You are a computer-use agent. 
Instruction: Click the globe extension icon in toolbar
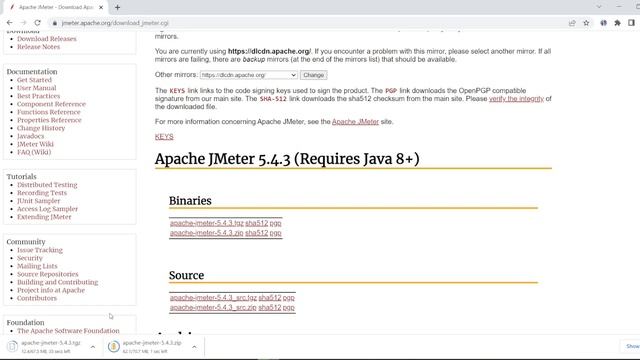click(603, 23)
